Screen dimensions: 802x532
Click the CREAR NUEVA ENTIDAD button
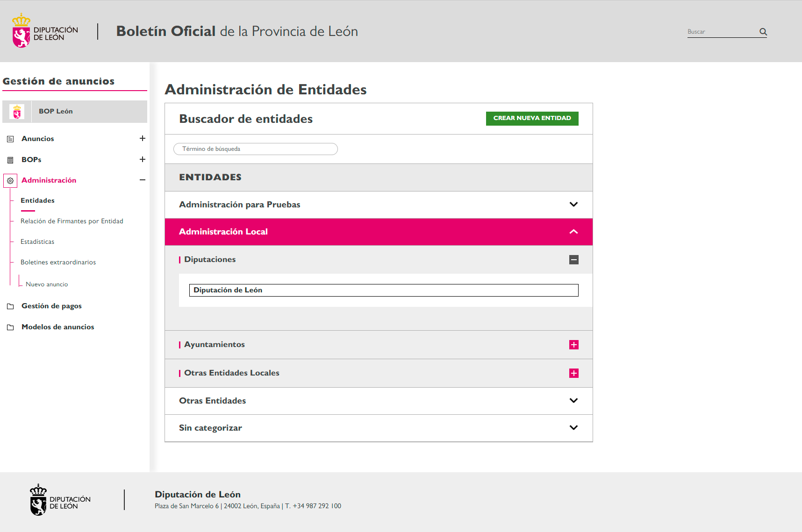pyautogui.click(x=532, y=118)
